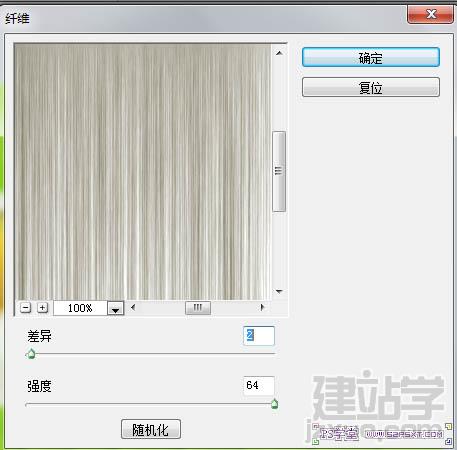Click the preview scroll right arrow
Screen dimensions: 457x450
262,307
